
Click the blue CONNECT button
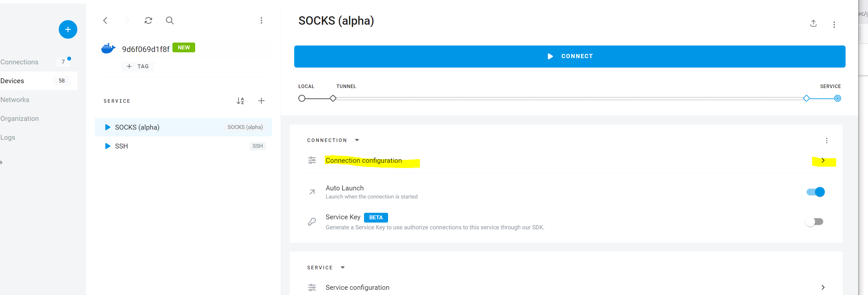(570, 56)
